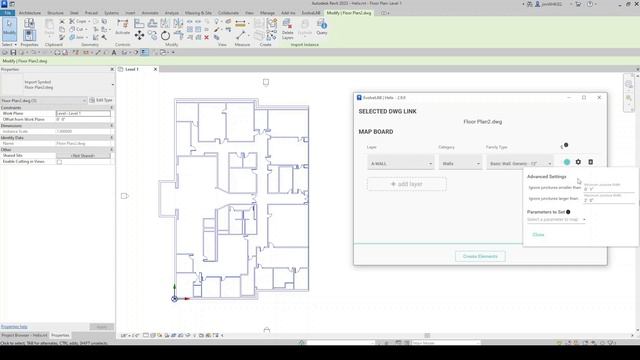Toggle Enable Cutting in Views checkbox
This screenshot has height=360, width=640.
(60, 162)
